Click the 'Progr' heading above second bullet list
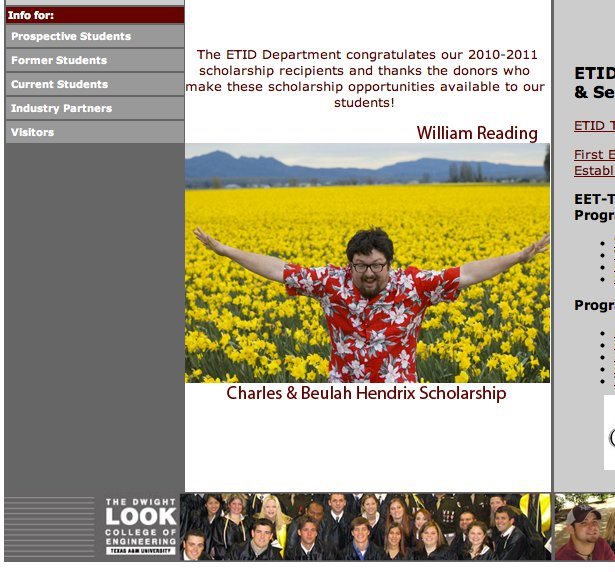615x572 pixels. (594, 305)
